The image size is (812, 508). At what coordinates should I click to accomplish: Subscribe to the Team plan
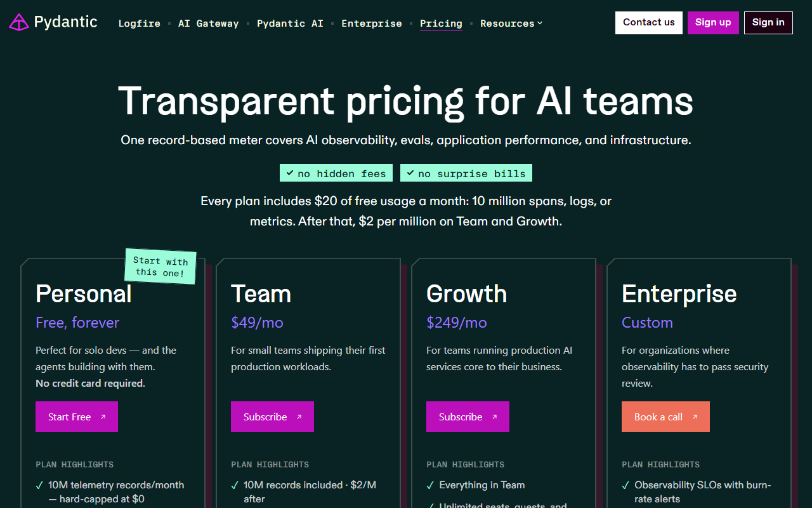pos(272,417)
